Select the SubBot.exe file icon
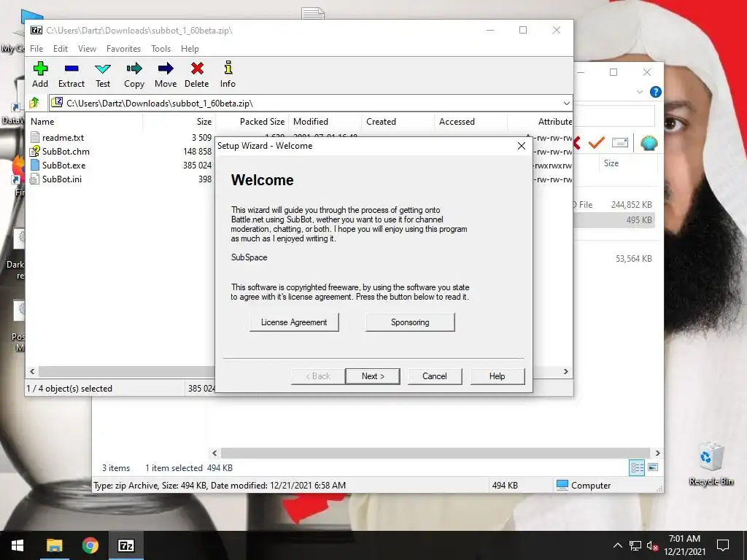Viewport: 747px width, 560px height. 35,166
